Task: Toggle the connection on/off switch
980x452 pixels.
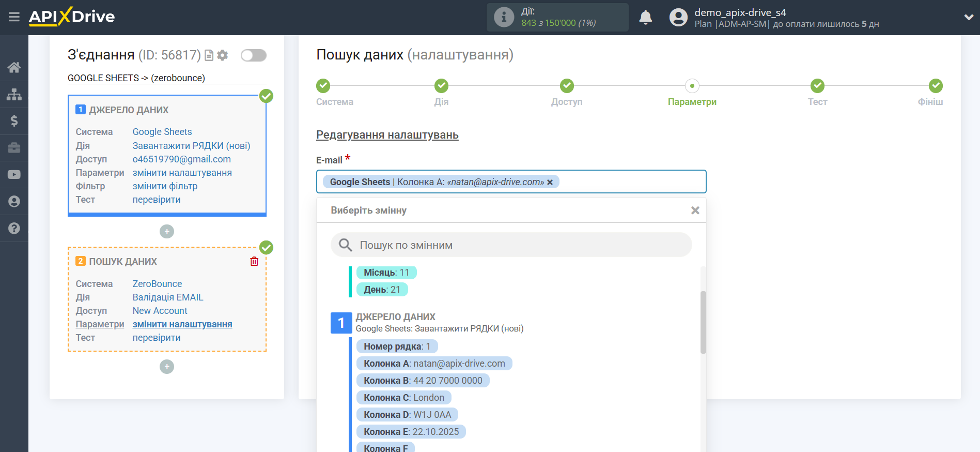Action: pyautogui.click(x=253, y=55)
